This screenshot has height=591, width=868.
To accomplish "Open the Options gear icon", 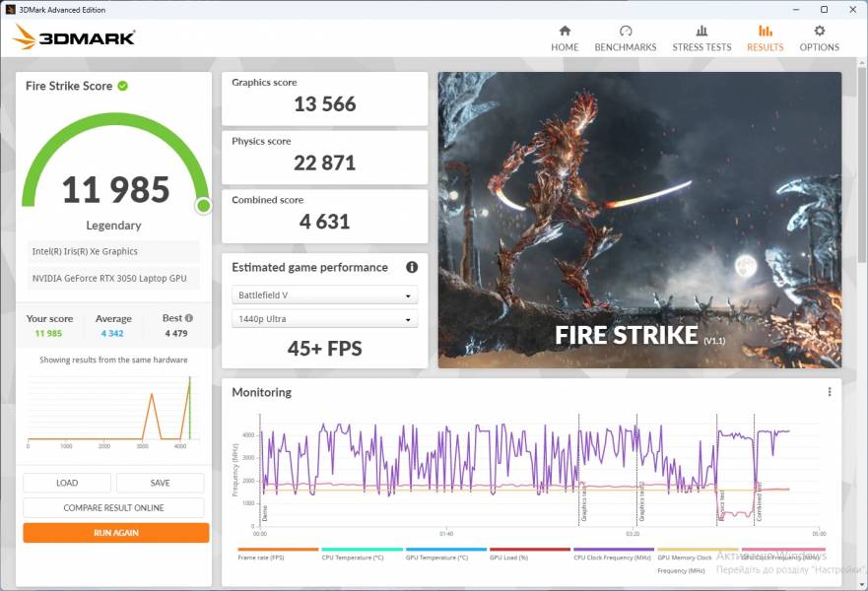I will coord(820,31).
